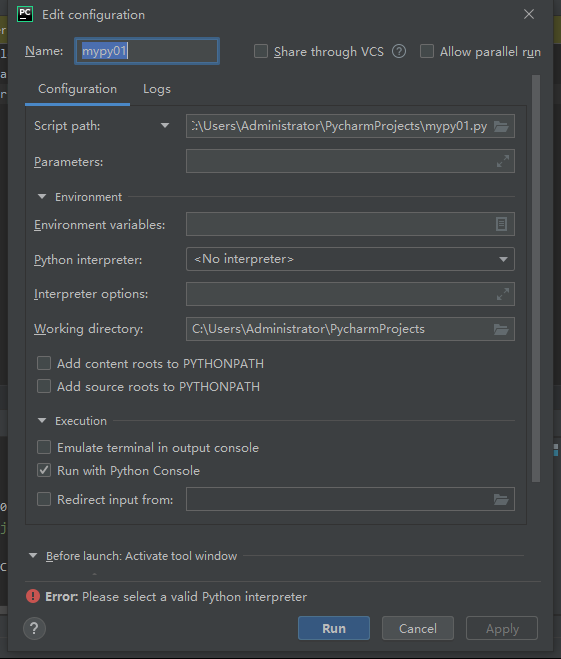Click the dialog vertical scrollbar
This screenshot has height=659, width=561.
pos(536,279)
